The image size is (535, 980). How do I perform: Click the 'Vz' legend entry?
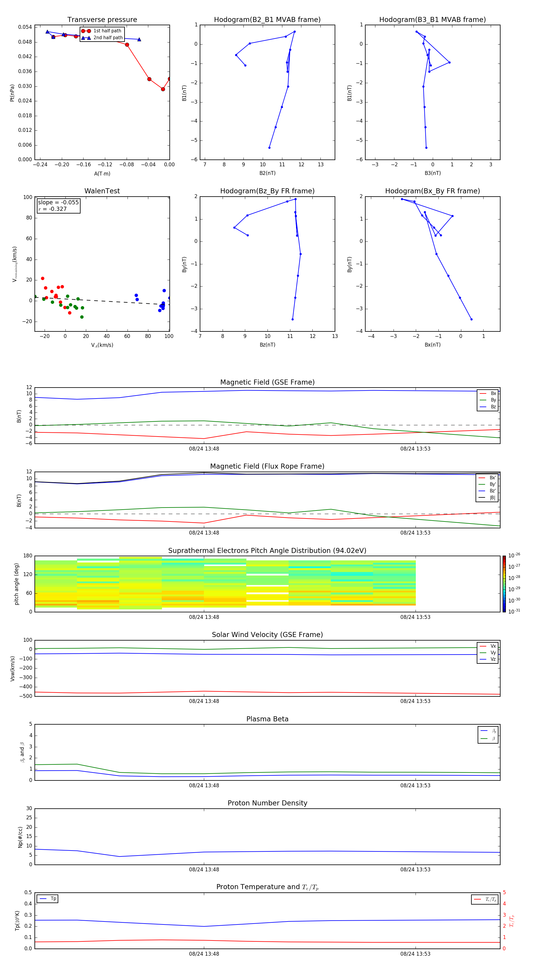click(488, 659)
